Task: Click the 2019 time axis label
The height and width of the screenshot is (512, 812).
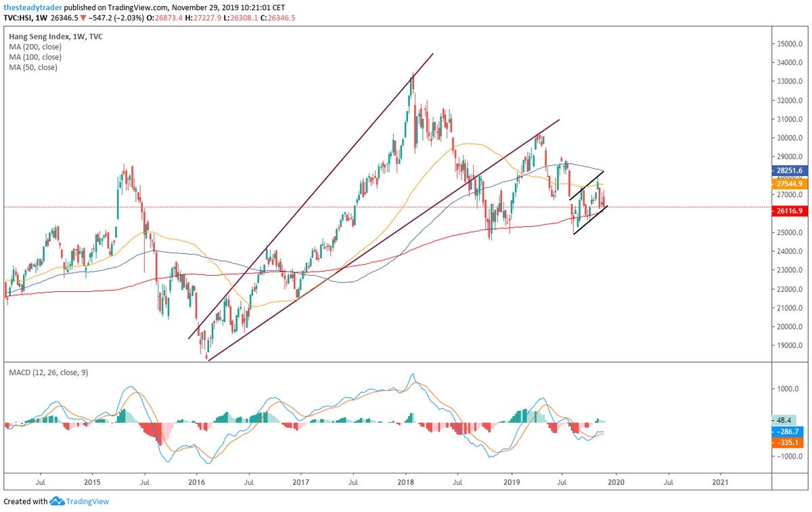Action: click(x=511, y=483)
